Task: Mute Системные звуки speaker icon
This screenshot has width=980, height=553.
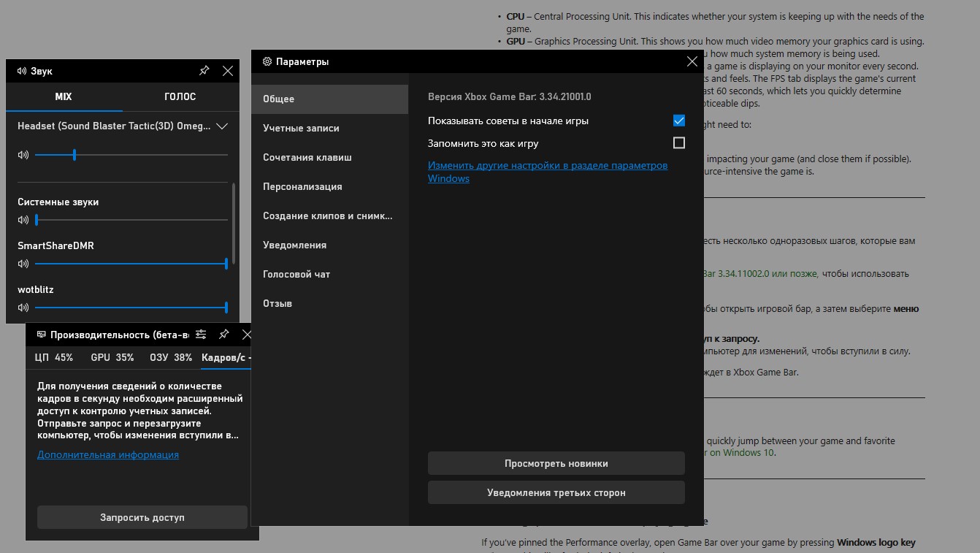Action: 23,220
